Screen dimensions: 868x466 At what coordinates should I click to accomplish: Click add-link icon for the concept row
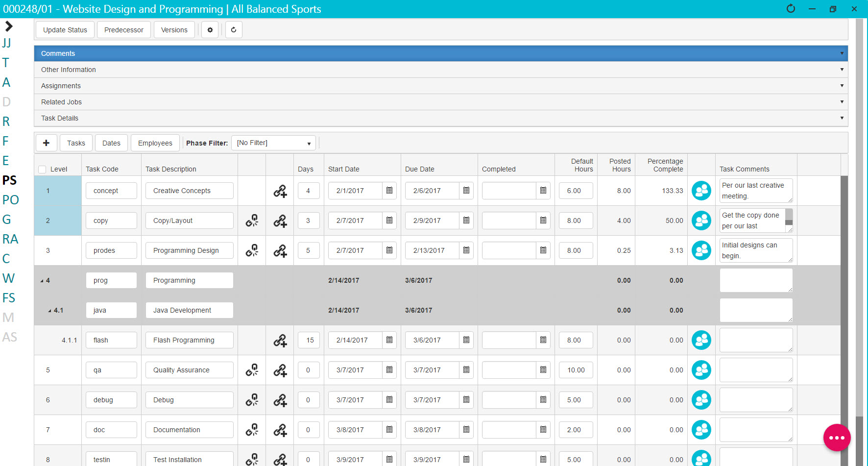tap(280, 191)
